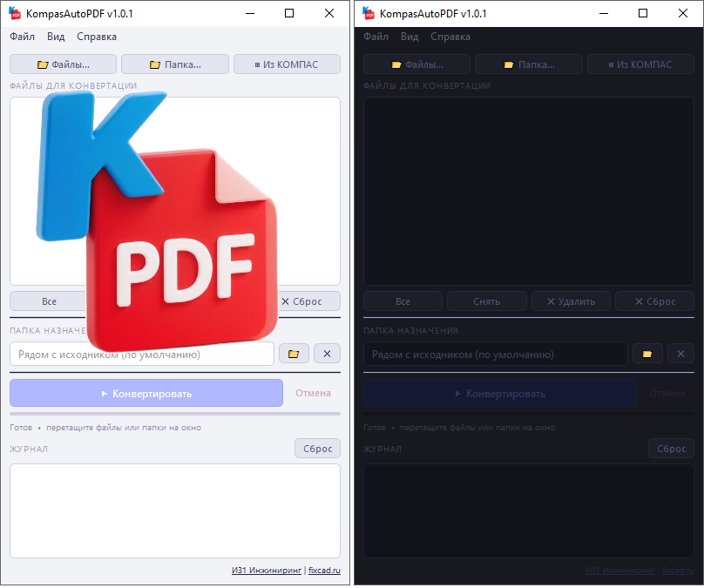Browse destination folder icon in dark window

647,354
